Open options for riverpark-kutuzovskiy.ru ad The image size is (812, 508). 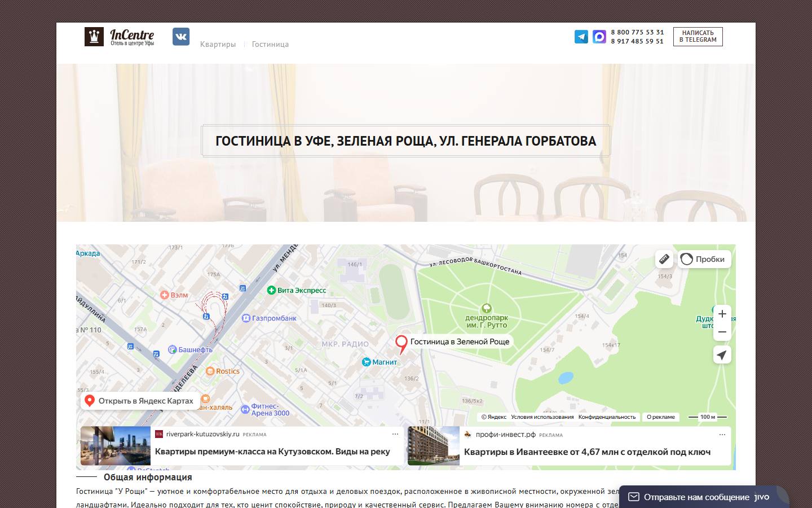click(395, 435)
